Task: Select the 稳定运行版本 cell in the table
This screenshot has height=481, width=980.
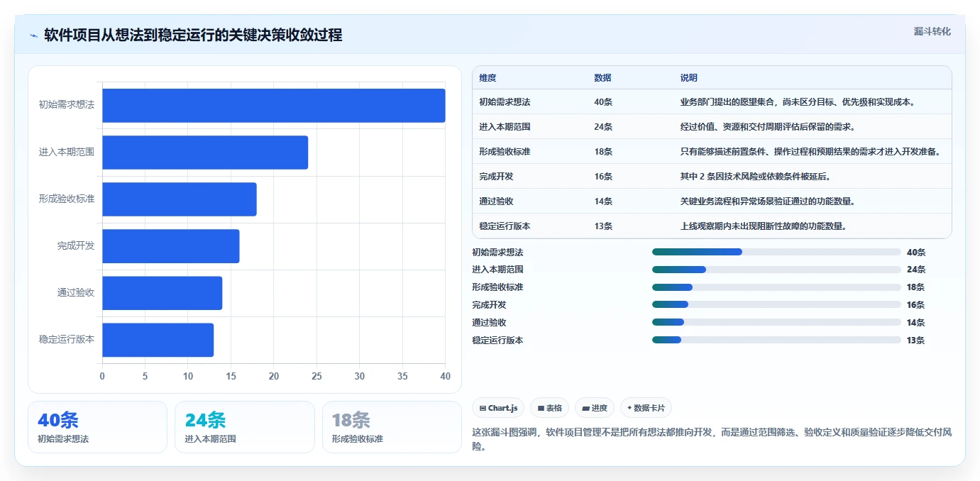Action: 505,226
